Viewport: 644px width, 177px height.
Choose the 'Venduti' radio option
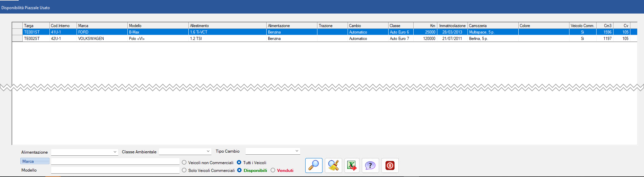pyautogui.click(x=273, y=171)
